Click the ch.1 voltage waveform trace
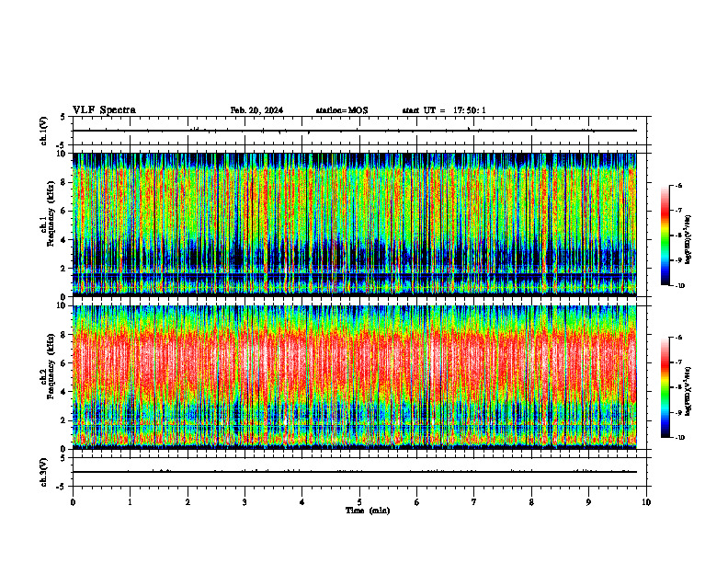 [x=355, y=131]
